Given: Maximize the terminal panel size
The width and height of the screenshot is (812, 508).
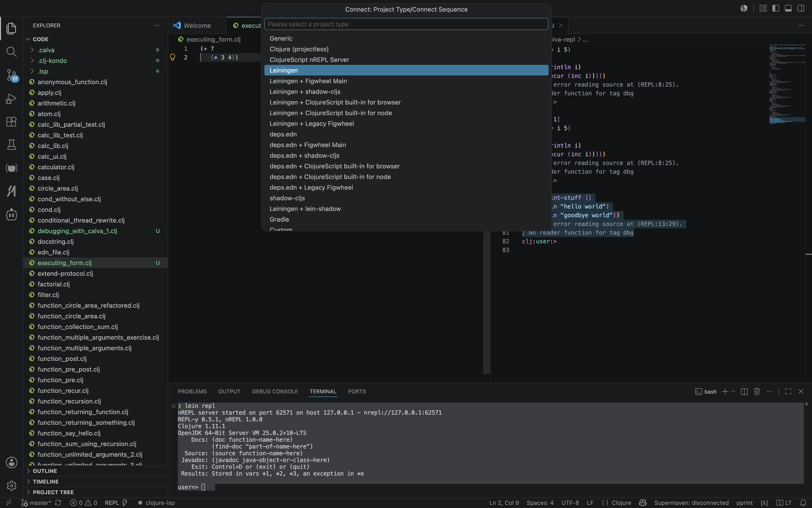Looking at the screenshot, I should click(788, 391).
